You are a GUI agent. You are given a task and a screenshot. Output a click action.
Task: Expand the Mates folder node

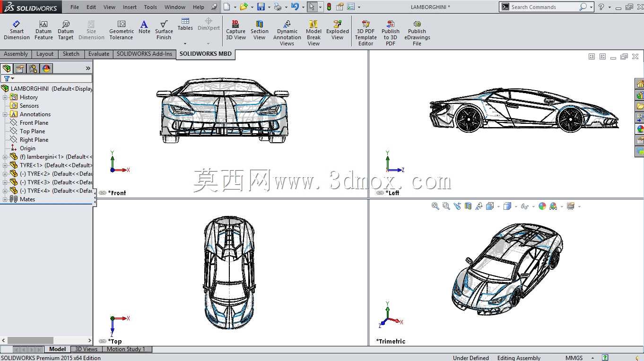5,199
